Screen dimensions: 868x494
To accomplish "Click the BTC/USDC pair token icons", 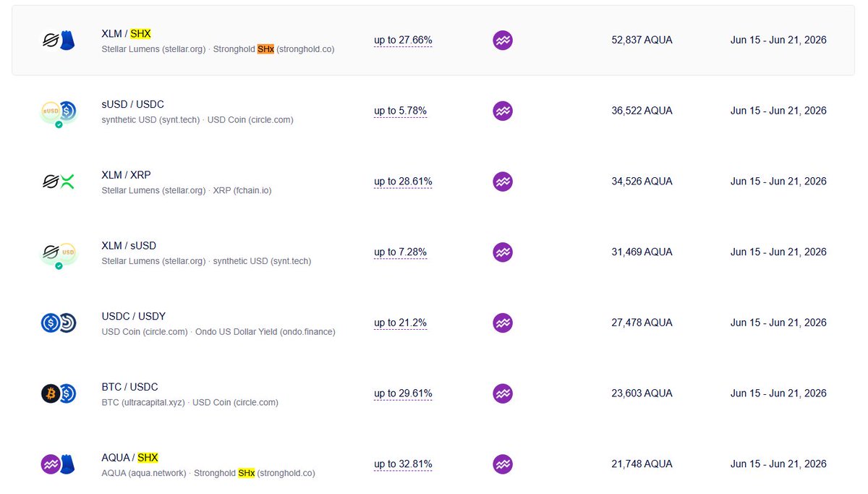I will (x=58, y=393).
